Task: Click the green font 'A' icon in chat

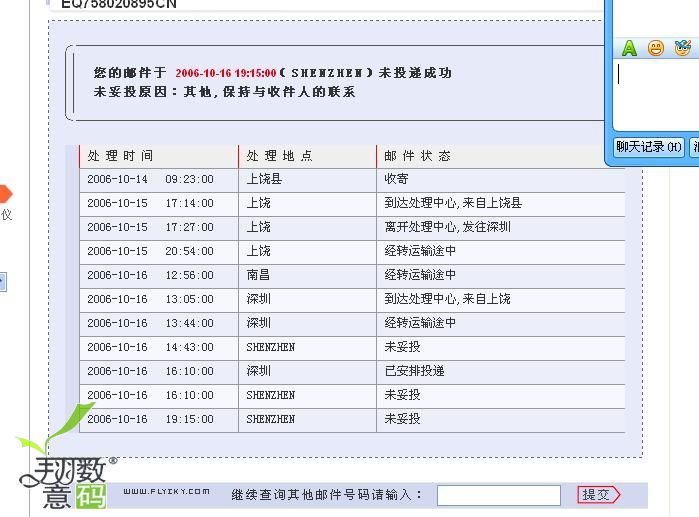Action: pyautogui.click(x=629, y=48)
